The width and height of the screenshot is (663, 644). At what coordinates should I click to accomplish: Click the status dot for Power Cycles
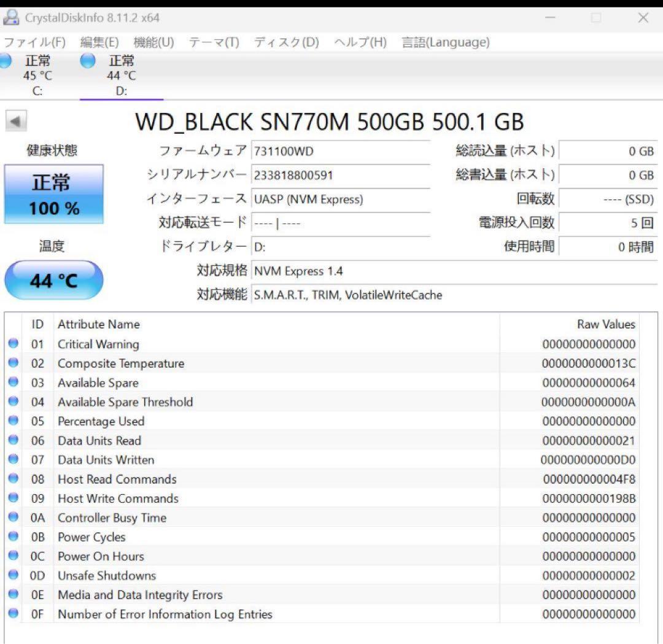click(x=14, y=536)
